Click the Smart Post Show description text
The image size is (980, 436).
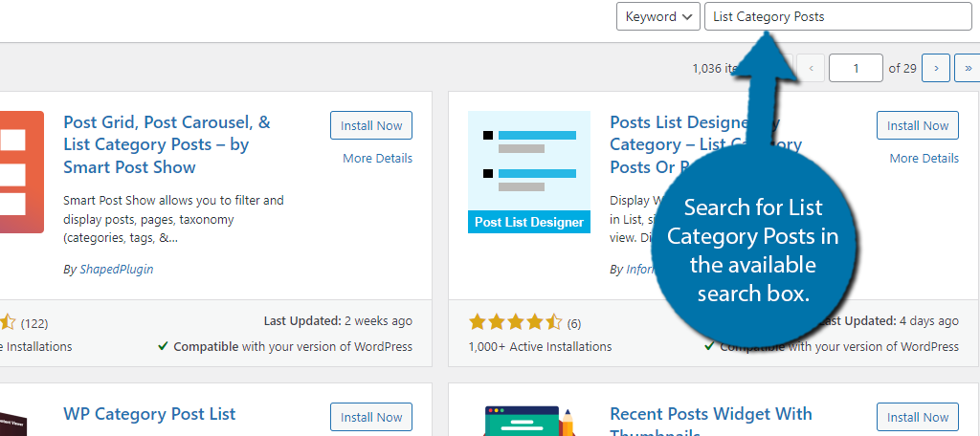(x=174, y=220)
